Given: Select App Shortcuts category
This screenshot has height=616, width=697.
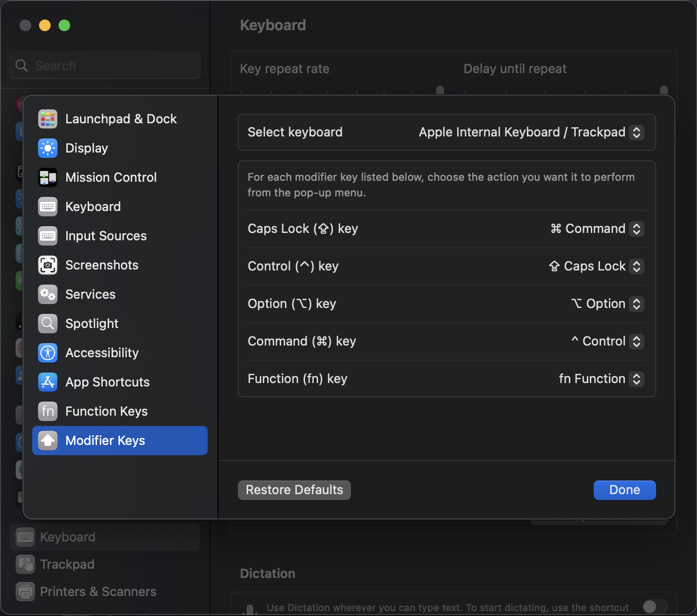Looking at the screenshot, I should coord(120,382).
